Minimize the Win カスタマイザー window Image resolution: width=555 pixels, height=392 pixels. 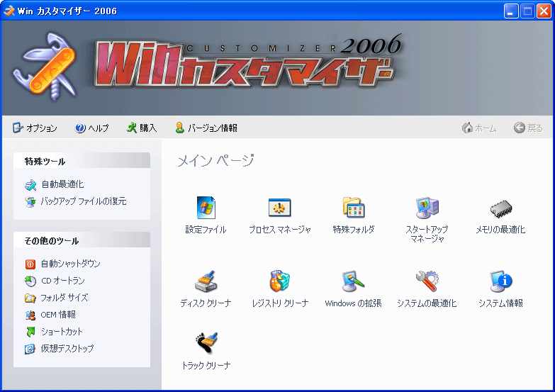tap(511, 11)
